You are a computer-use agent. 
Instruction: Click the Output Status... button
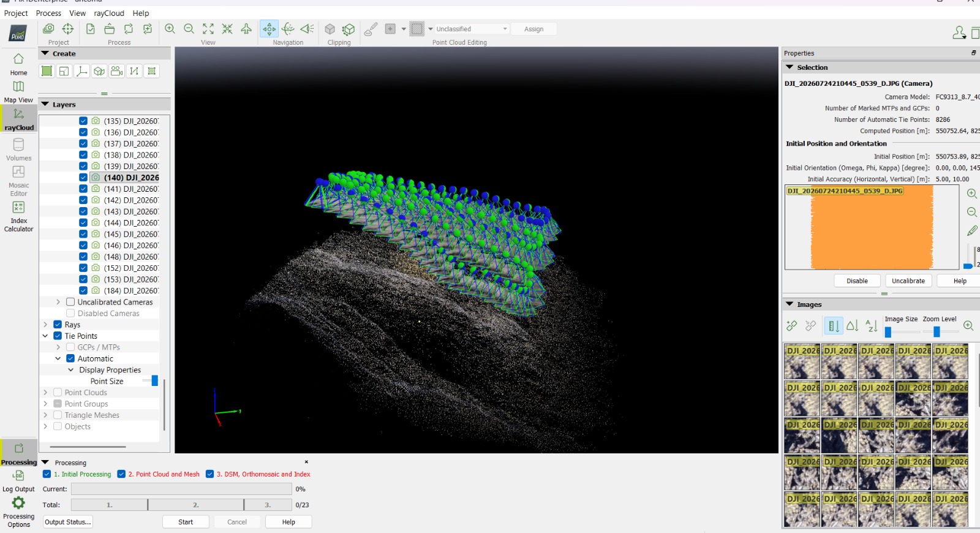[68, 522]
